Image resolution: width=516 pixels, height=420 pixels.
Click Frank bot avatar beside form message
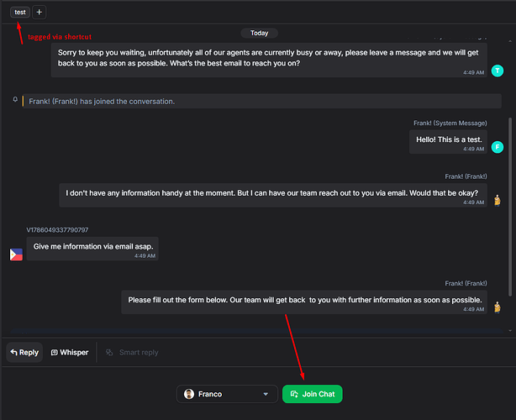(x=498, y=307)
